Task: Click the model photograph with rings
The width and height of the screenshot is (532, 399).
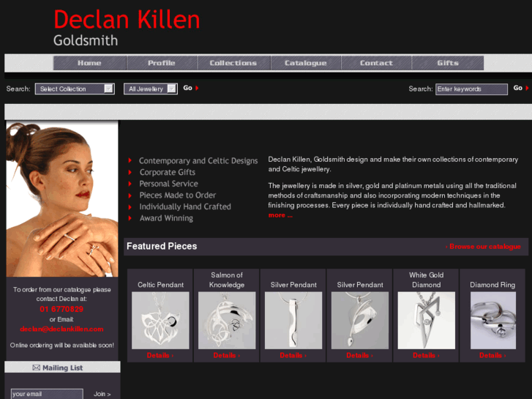Action: pyautogui.click(x=62, y=199)
